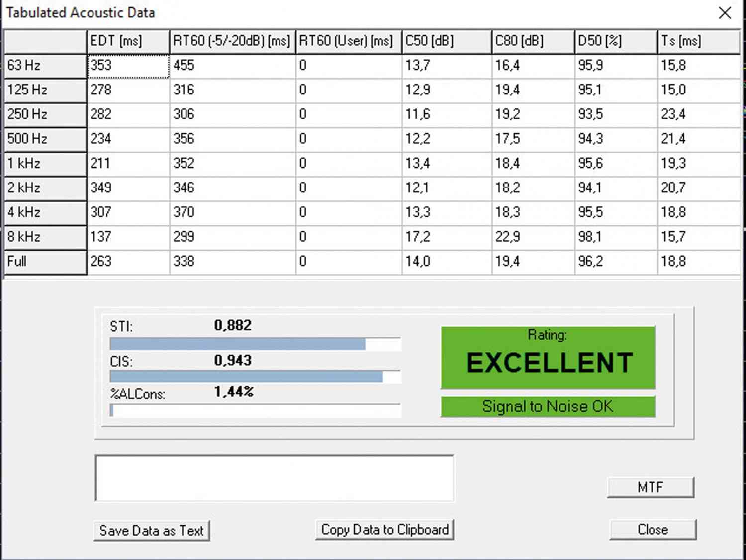The image size is (746, 560).
Task: Select the 125 Hz row header
Action: pyautogui.click(x=45, y=90)
